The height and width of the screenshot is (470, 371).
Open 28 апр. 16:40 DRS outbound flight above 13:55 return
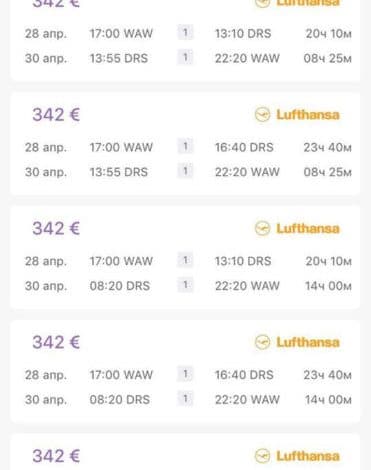pyautogui.click(x=188, y=147)
